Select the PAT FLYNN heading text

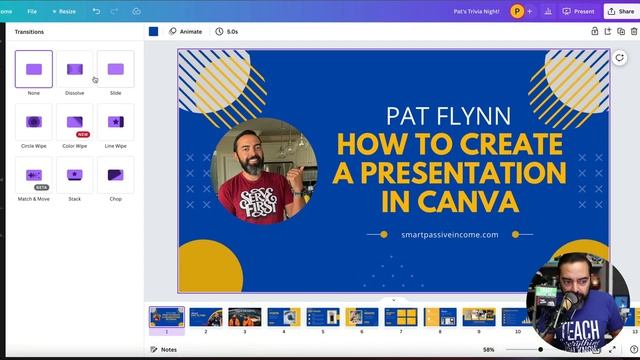(x=449, y=116)
